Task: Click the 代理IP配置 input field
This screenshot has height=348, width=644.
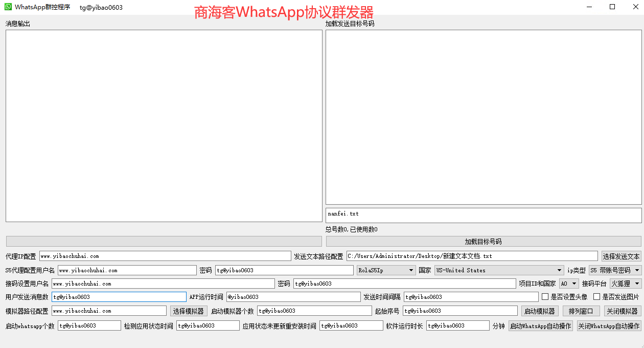Action: click(165, 256)
